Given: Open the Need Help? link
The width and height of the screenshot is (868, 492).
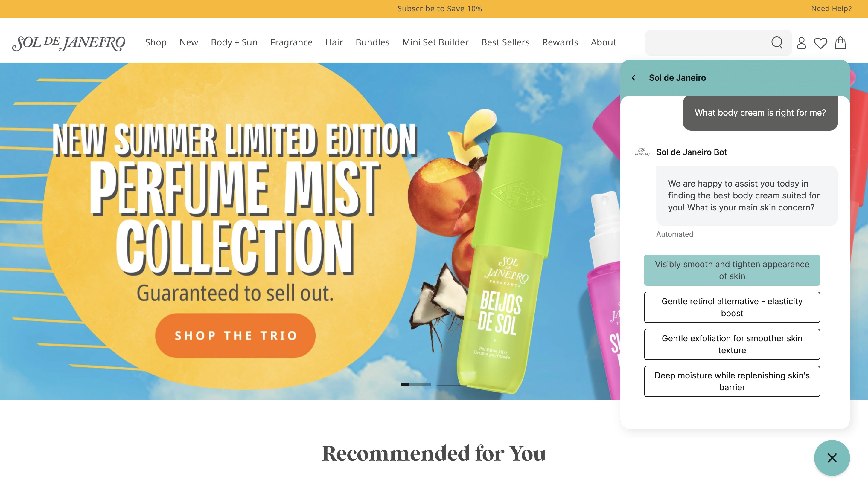Looking at the screenshot, I should (831, 8).
